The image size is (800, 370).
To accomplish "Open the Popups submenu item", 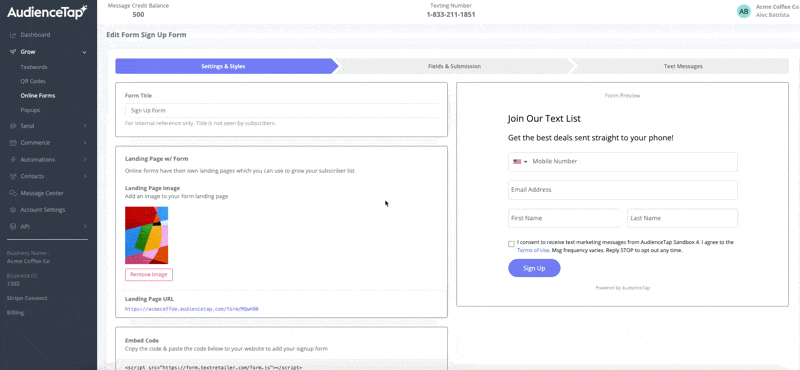I will 30,110.
